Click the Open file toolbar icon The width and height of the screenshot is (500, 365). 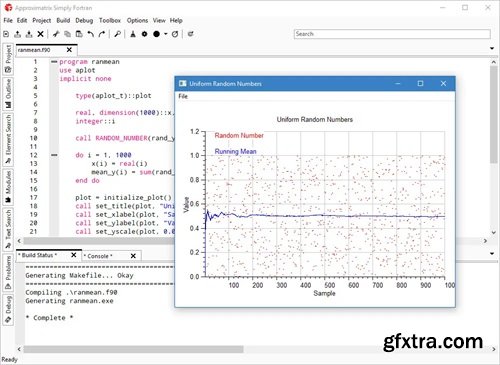[x=18, y=34]
